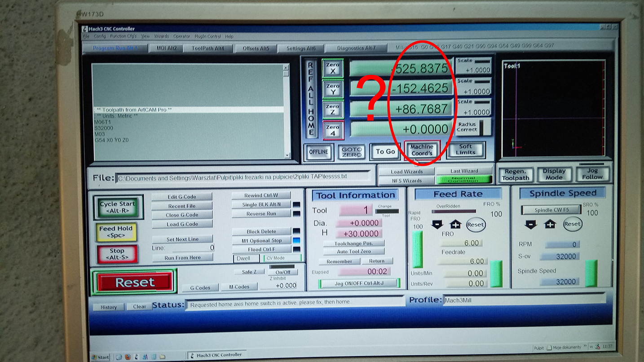The image size is (644, 362).
Task: Open the Config menu
Action: pyautogui.click(x=100, y=36)
